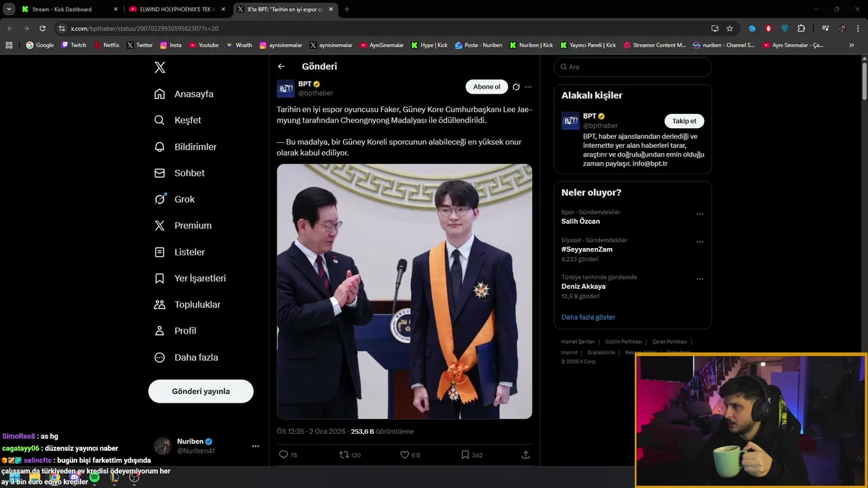Open the Hype | Kick bookmark
Viewport: 868px width, 488px height.
tap(429, 45)
